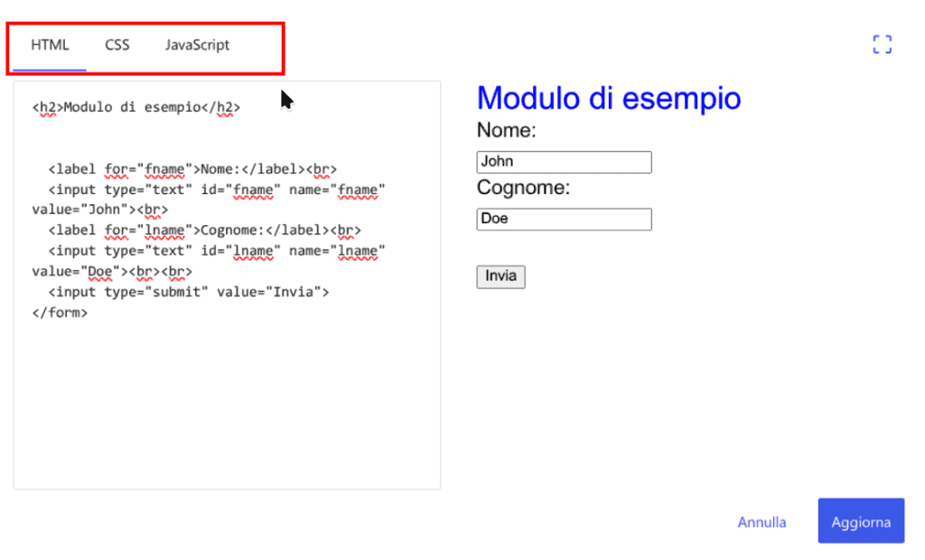Click the value="Doe" code line
The image size is (925, 560).
pos(112,272)
